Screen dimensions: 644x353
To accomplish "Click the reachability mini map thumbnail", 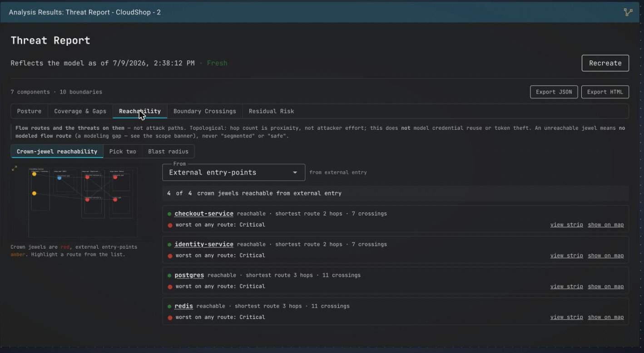I will coord(82,202).
